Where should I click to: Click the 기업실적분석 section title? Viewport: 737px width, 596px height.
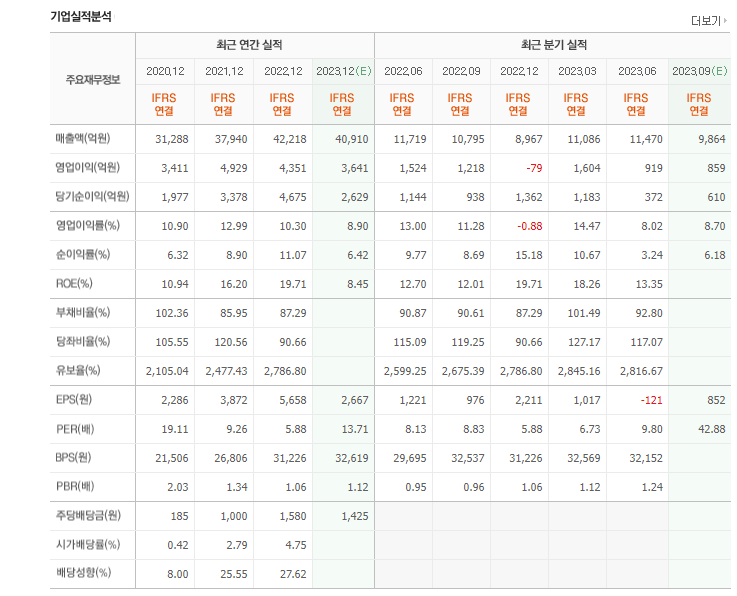pos(81,17)
